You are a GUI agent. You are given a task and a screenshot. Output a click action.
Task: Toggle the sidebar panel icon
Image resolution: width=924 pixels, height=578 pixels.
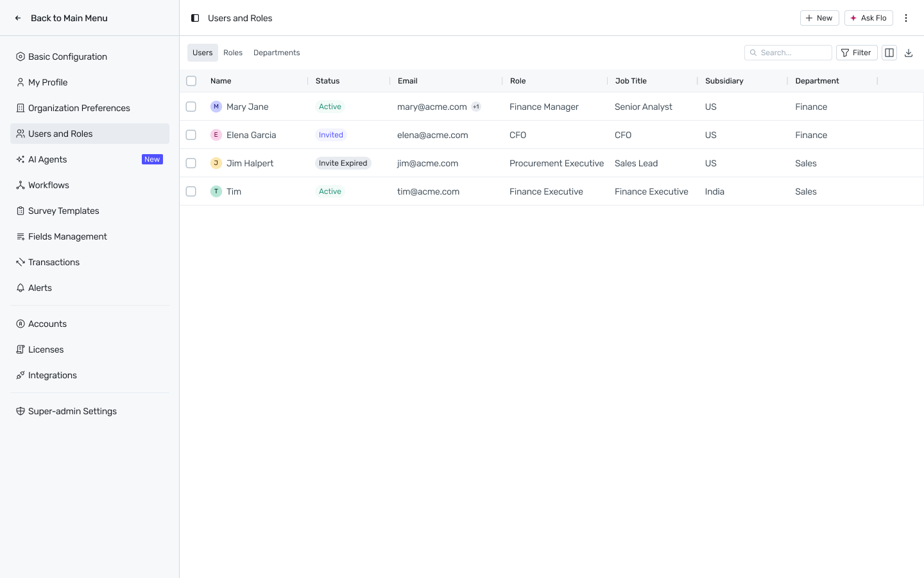195,18
